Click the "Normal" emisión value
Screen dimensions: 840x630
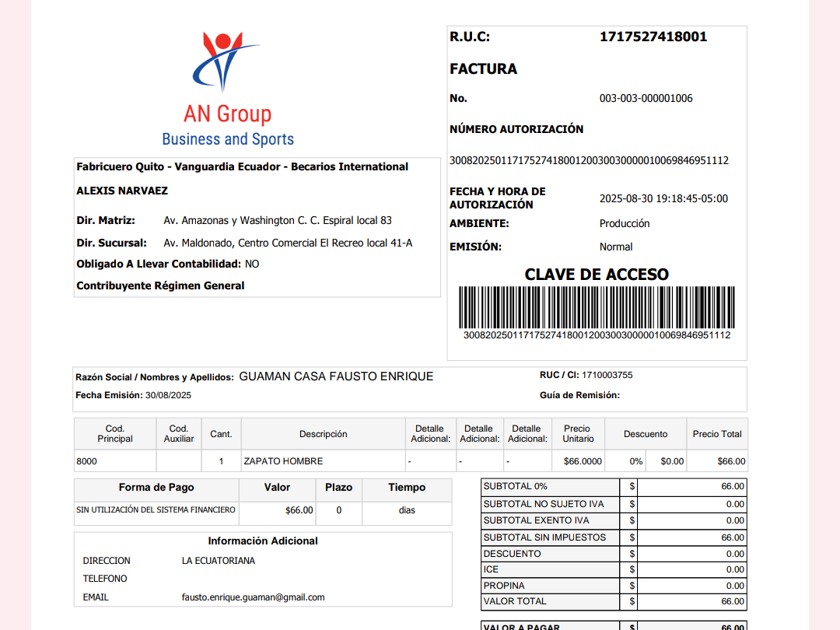[x=615, y=247]
